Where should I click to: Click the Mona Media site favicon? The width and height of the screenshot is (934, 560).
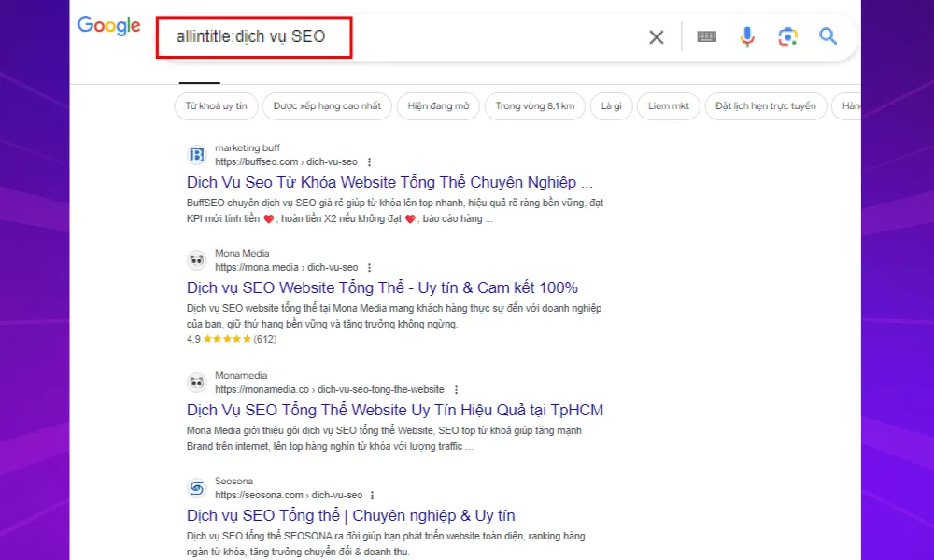tap(196, 260)
